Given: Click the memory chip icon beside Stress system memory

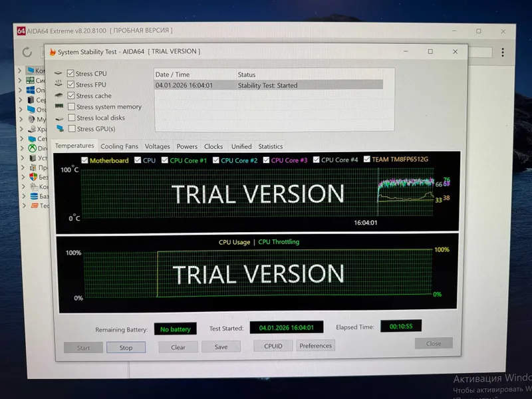Looking at the screenshot, I should 59,106.
